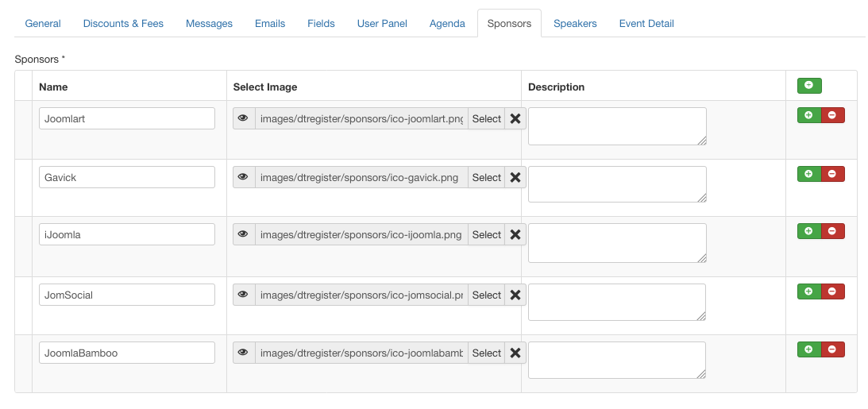868x409 pixels.
Task: Clear the JoomlaBamboo image with the X icon
Action: [515, 353]
